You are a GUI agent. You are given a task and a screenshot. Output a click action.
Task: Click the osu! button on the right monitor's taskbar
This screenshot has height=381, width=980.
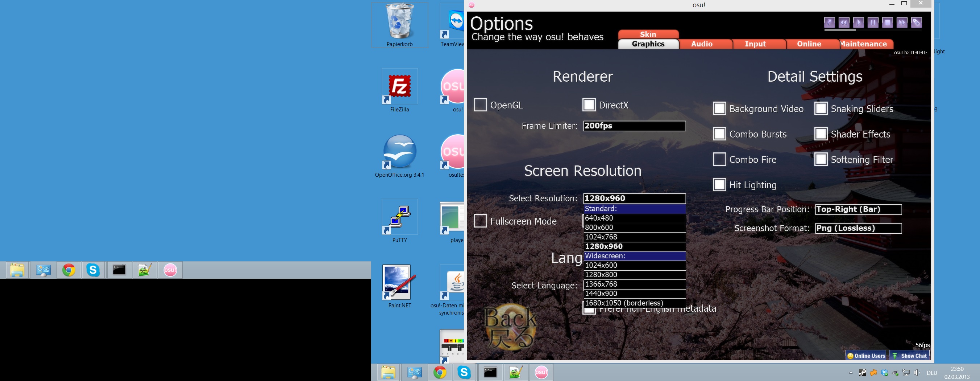(541, 372)
